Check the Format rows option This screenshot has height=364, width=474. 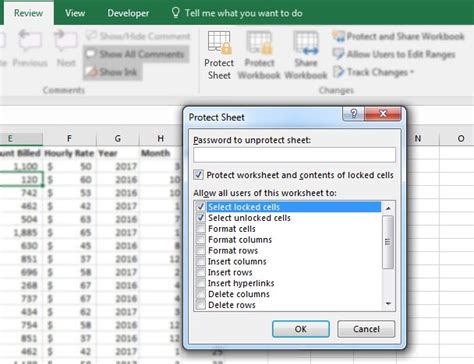point(201,250)
